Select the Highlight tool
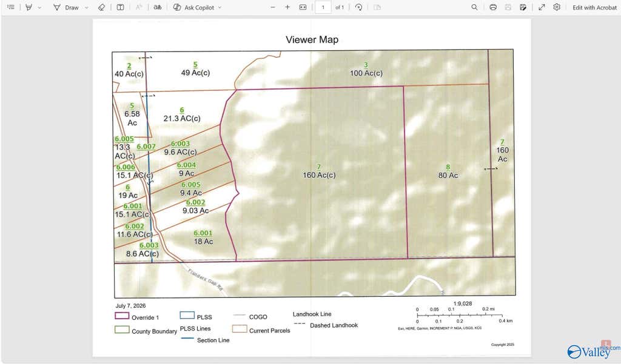621x364 pixels. [x=29, y=7]
